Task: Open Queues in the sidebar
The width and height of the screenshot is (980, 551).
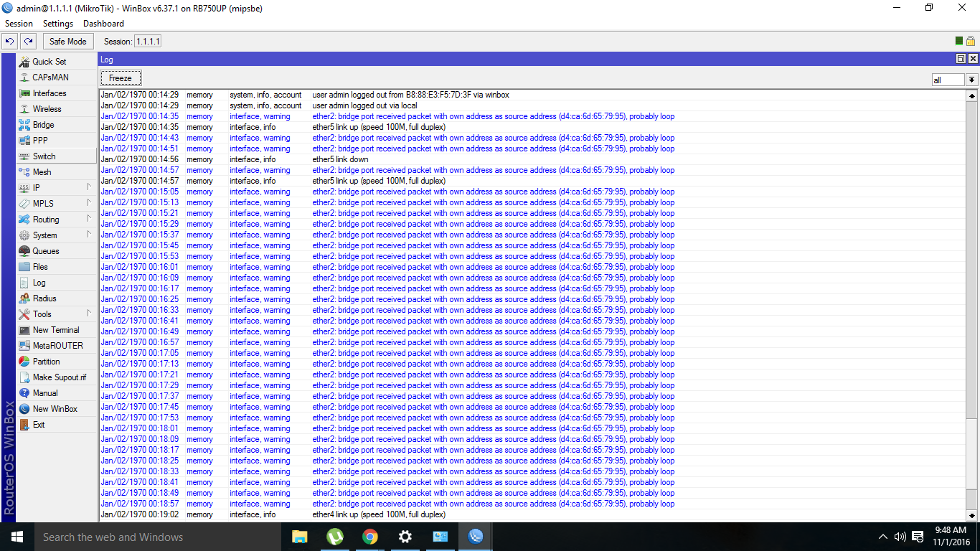Action: coord(56,251)
